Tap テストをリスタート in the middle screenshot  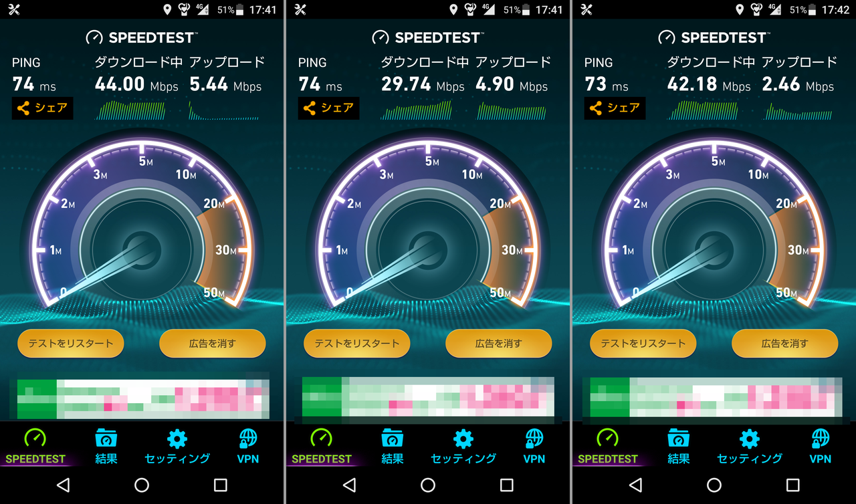(x=357, y=344)
